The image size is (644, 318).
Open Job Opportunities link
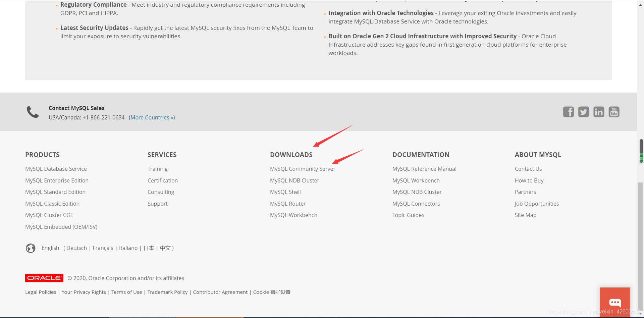coord(537,204)
